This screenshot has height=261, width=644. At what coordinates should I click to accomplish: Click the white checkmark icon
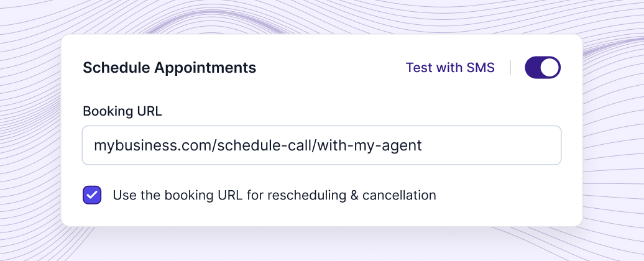92,195
